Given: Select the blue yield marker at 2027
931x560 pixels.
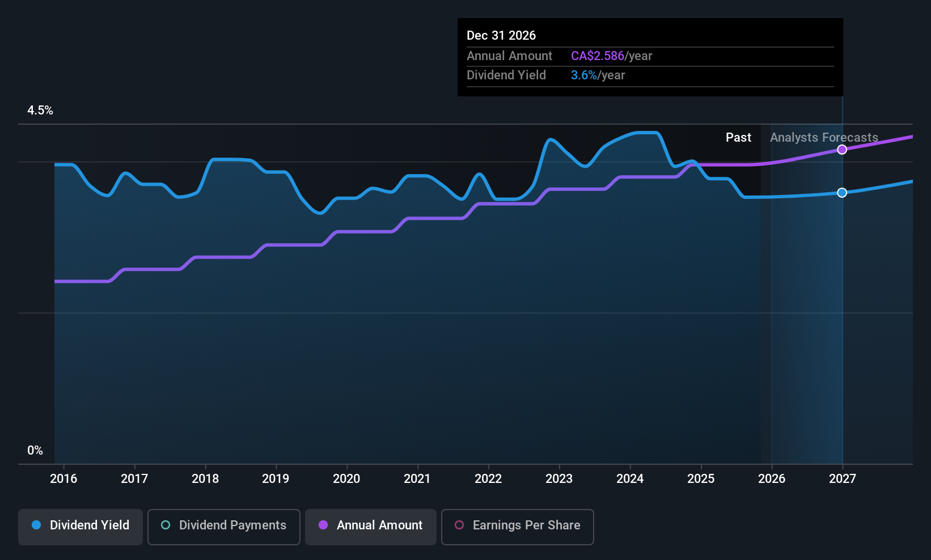Looking at the screenshot, I should point(842,193).
